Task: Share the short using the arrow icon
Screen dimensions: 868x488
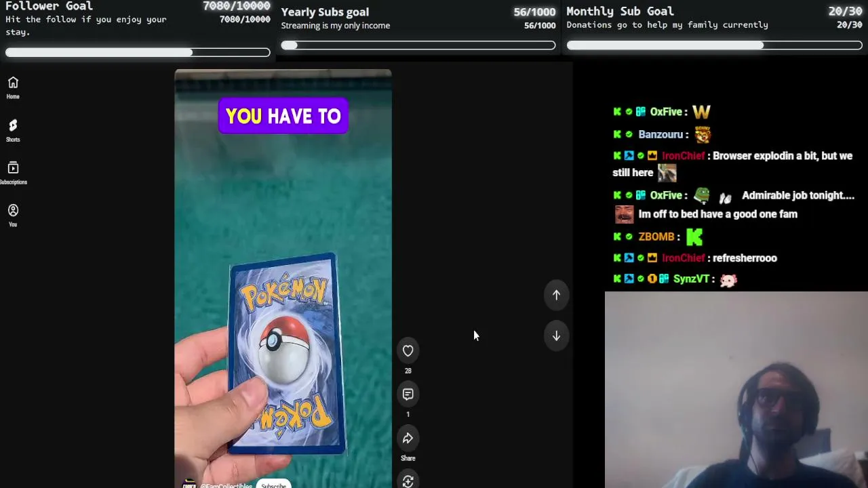Action: click(x=408, y=438)
